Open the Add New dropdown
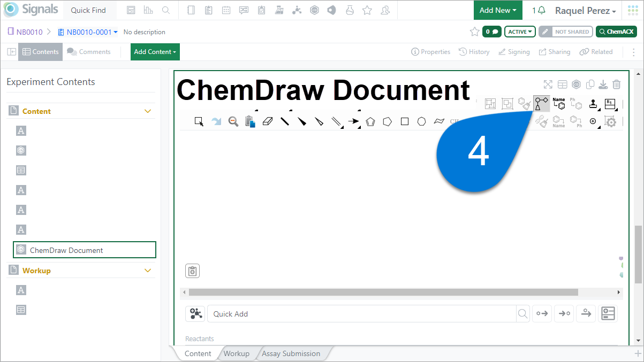The width and height of the screenshot is (644, 362). 498,10
